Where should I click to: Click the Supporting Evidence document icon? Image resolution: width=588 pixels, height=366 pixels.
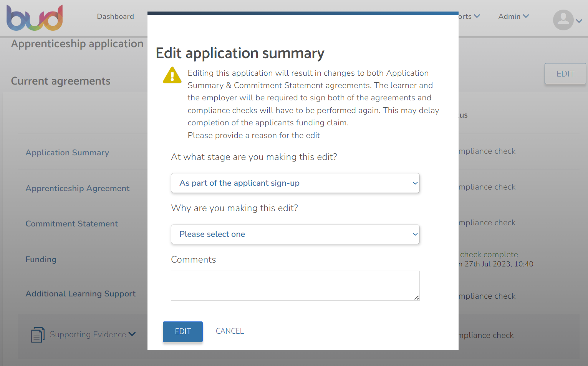click(x=38, y=335)
